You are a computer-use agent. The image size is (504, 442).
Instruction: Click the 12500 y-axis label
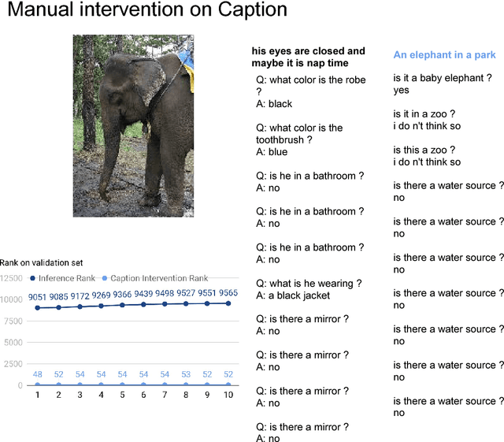[11, 278]
